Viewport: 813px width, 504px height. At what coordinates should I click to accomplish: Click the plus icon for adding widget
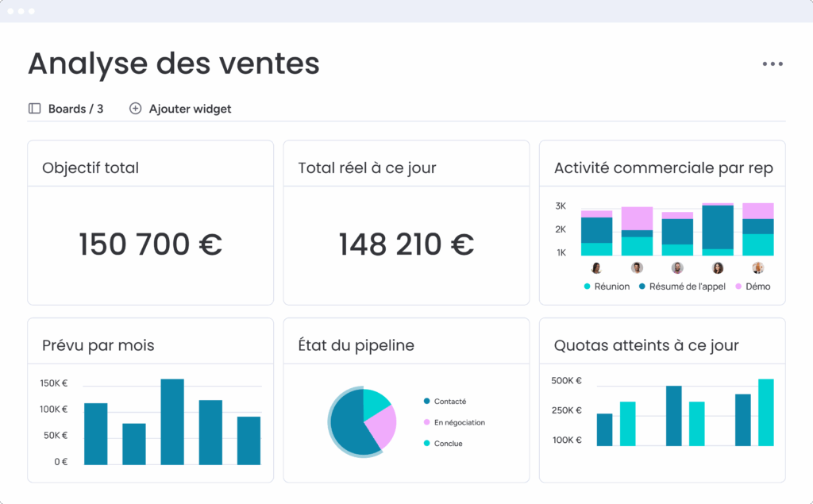(135, 109)
